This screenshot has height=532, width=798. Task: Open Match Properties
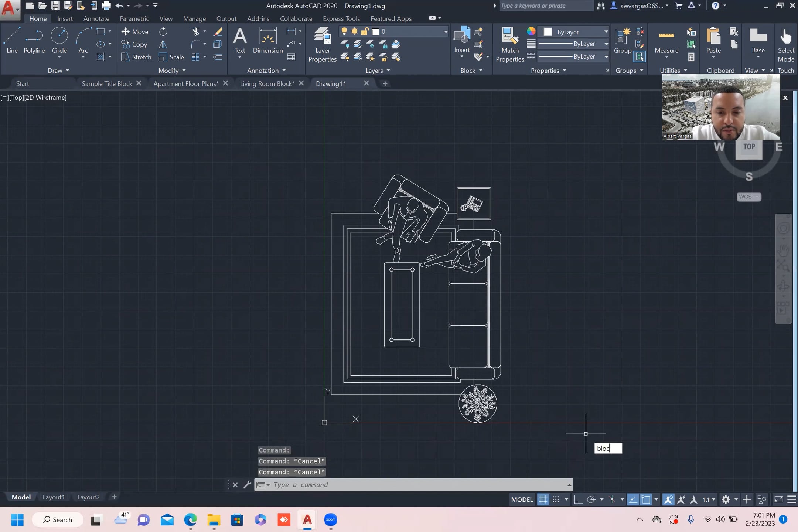pyautogui.click(x=509, y=44)
